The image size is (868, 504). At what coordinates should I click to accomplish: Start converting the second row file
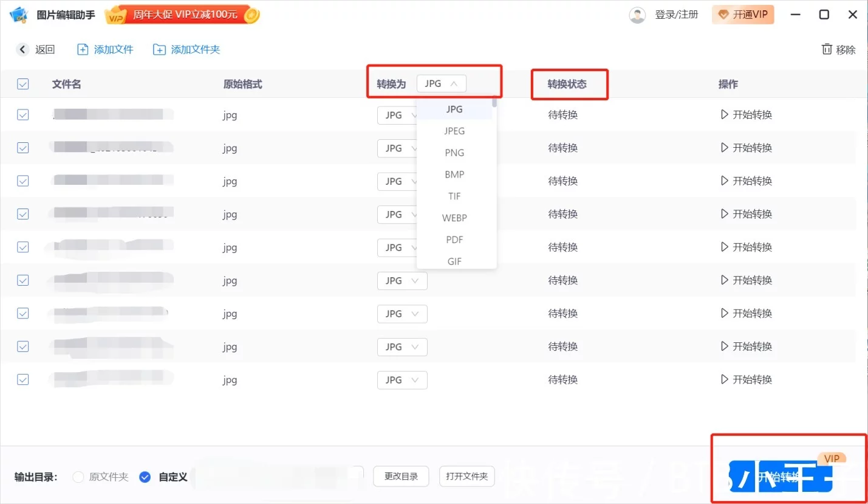pos(746,148)
